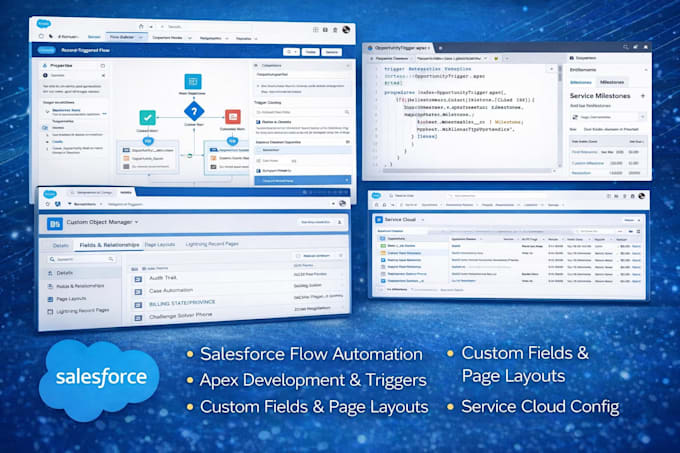
Task: Open the user avatar in Service Cloud window
Action: click(x=641, y=196)
